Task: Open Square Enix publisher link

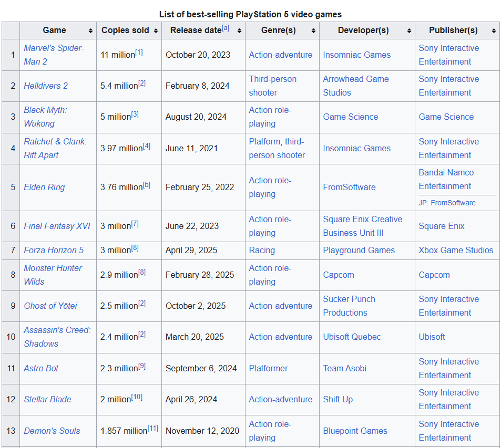Action: 441,226
